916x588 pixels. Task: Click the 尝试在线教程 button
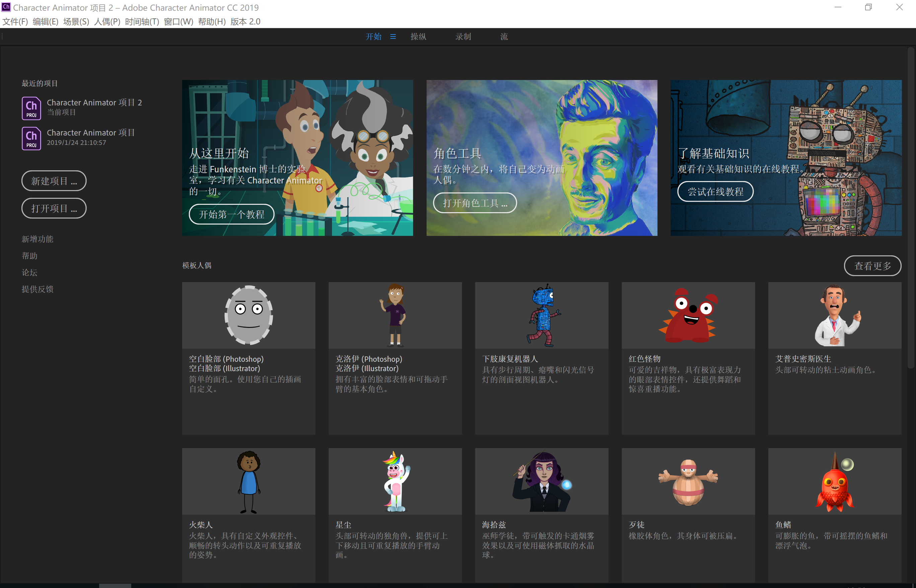(715, 191)
